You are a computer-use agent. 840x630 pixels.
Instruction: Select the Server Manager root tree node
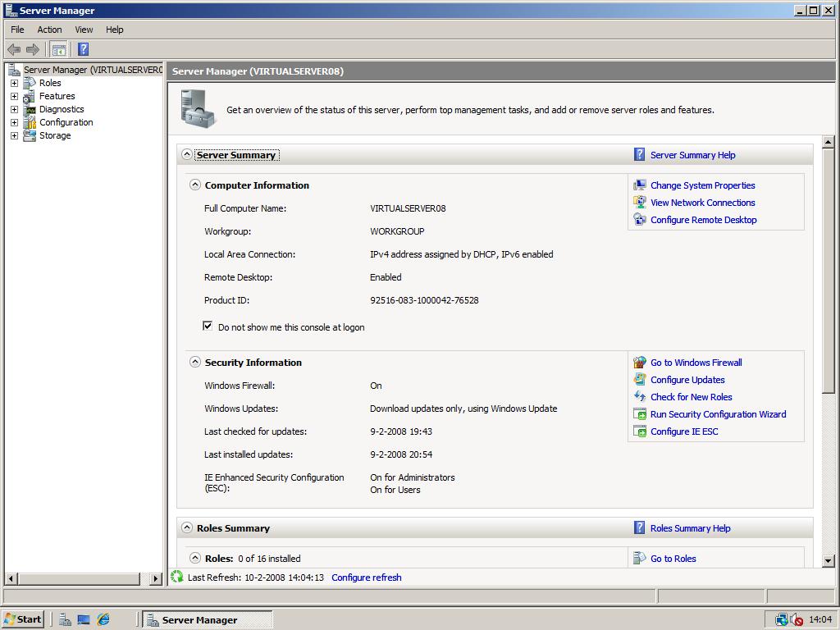(x=93, y=70)
